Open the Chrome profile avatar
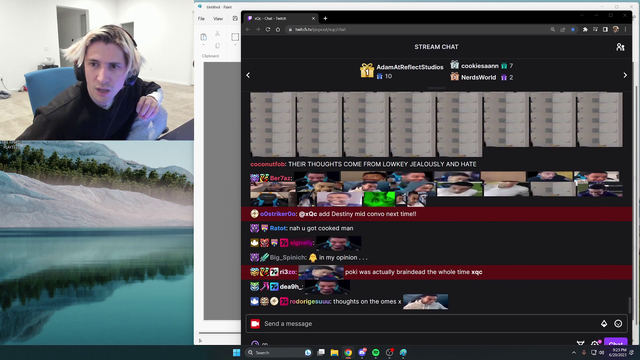This screenshot has height=360, width=640. coord(616,29)
